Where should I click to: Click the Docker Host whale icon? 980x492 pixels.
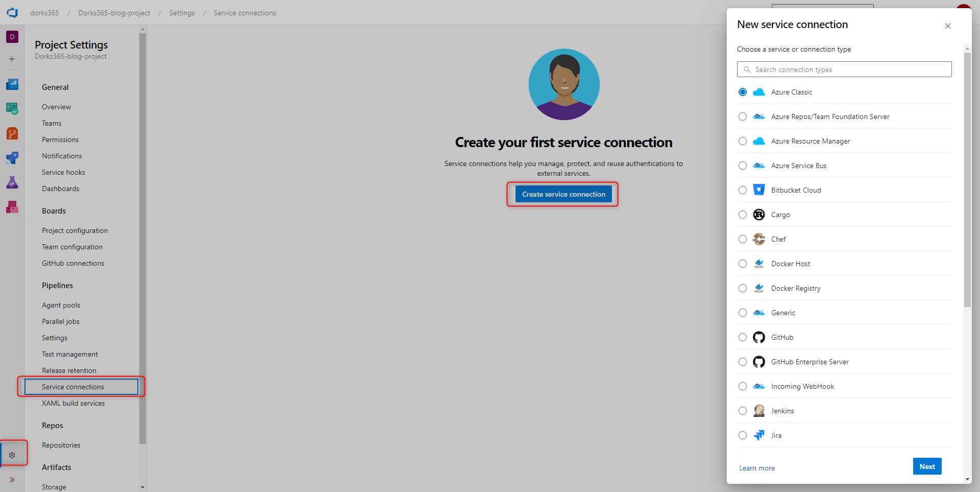point(759,264)
